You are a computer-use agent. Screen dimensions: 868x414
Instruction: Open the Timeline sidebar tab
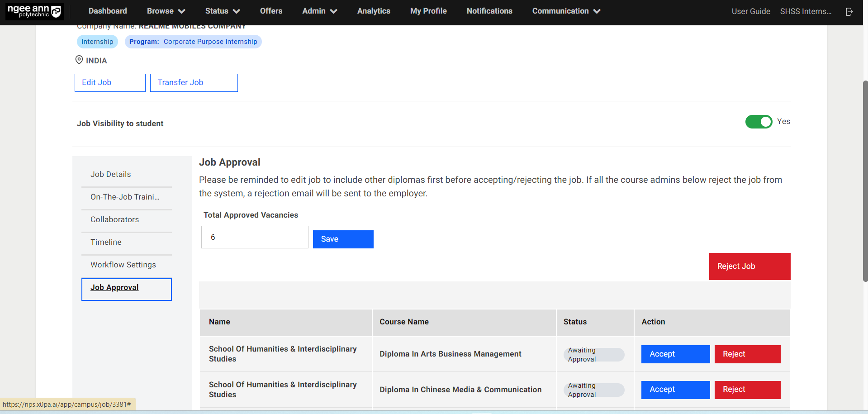106,242
